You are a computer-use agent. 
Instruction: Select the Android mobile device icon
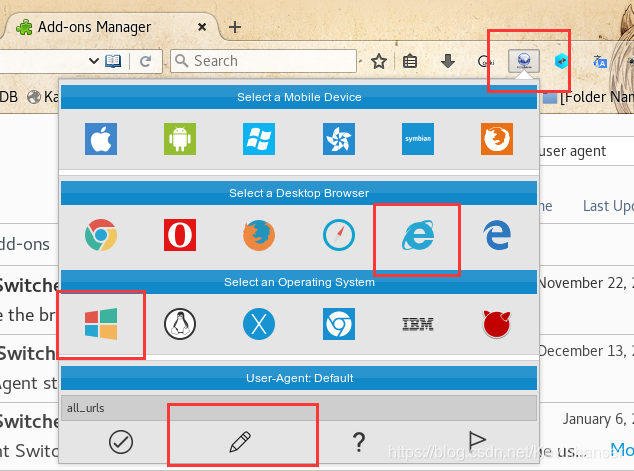(180, 139)
